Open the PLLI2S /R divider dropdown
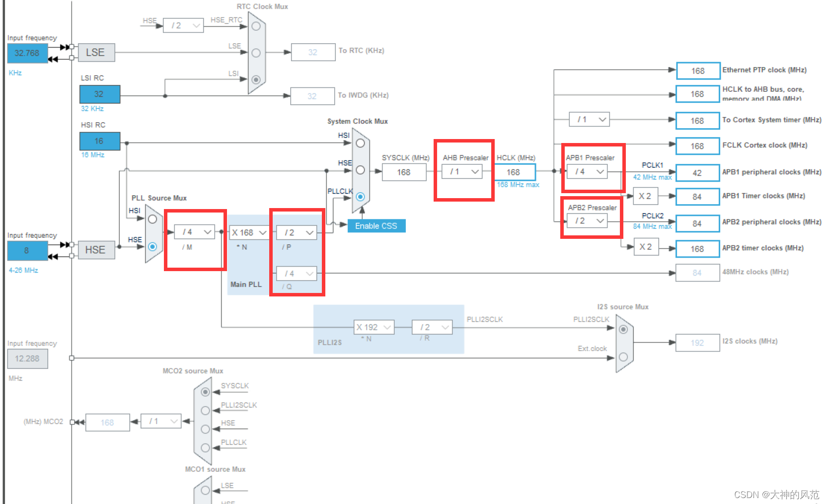This screenshot has width=827, height=504. click(432, 327)
